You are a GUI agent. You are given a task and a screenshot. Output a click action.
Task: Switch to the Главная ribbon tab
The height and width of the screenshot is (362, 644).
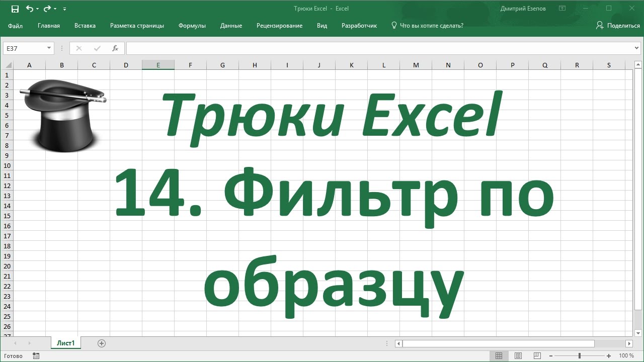click(x=49, y=26)
